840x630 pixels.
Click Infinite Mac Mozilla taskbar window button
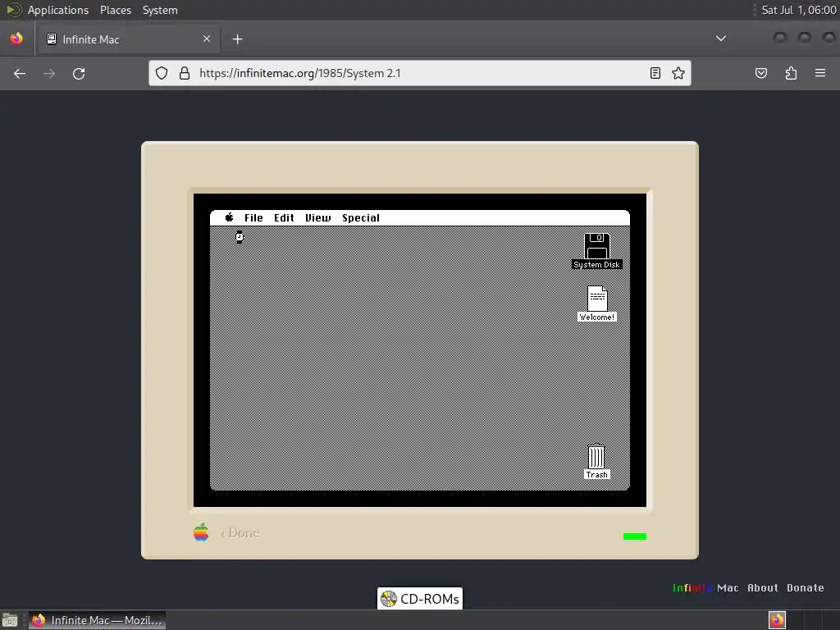[x=97, y=620]
